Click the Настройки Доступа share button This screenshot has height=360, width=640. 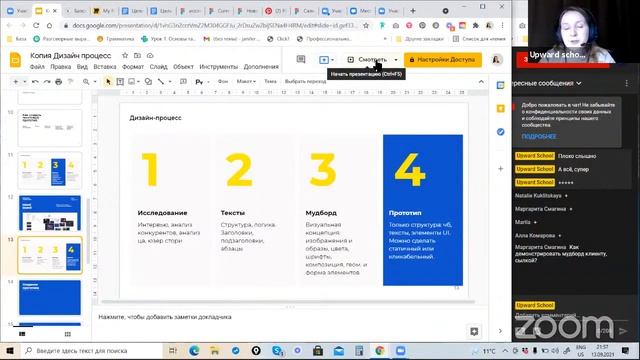pyautogui.click(x=442, y=60)
